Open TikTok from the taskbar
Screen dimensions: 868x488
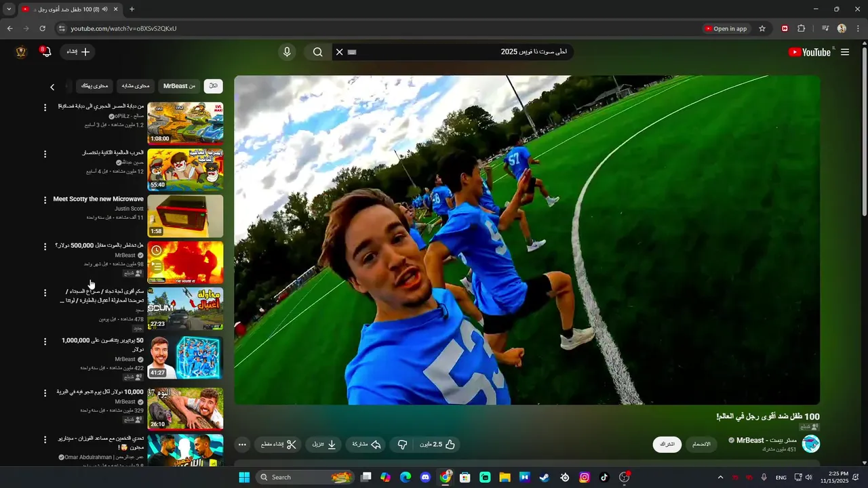tap(604, 477)
